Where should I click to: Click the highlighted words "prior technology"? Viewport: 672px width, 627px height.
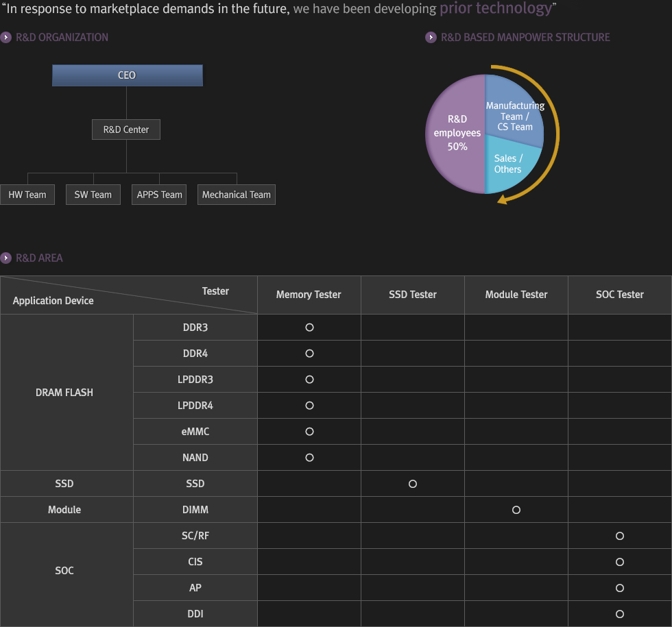[x=496, y=8]
